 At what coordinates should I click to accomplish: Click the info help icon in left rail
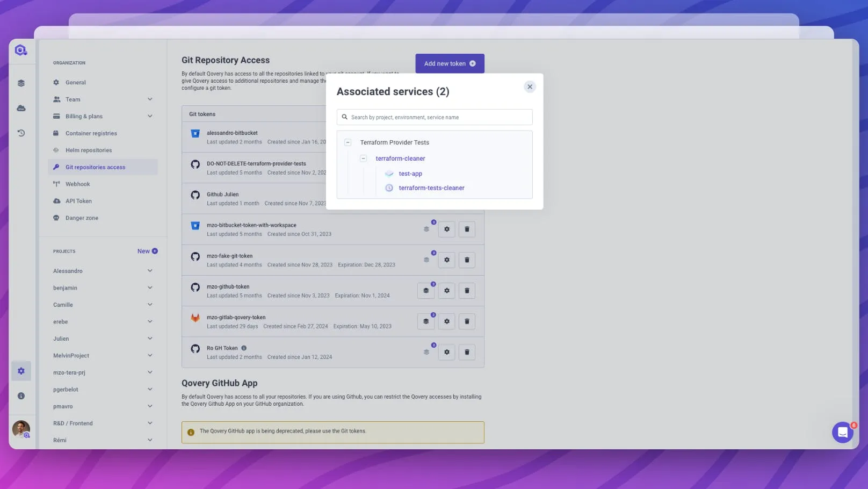[x=21, y=396]
